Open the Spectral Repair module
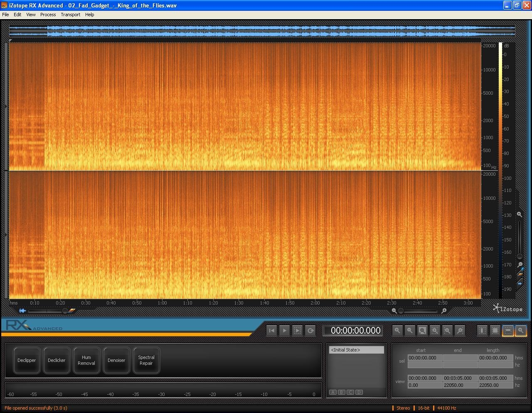Screen dimensions: 532x413 tap(146, 360)
